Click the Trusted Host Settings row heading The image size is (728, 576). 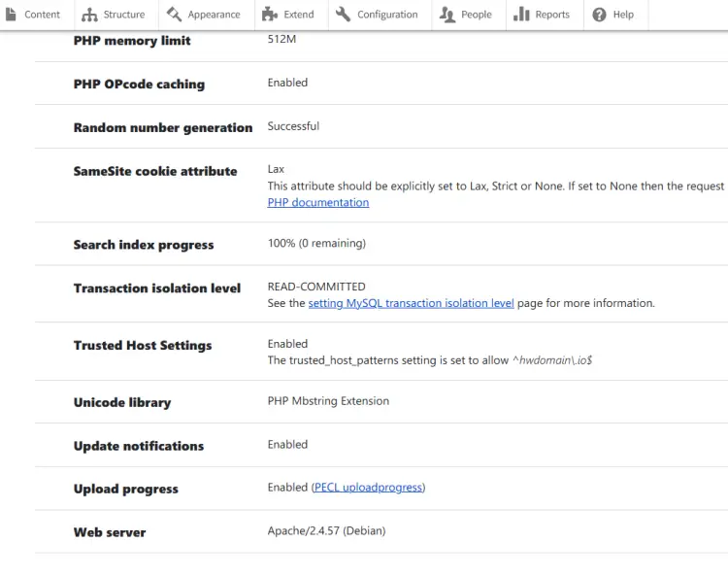[x=143, y=346]
